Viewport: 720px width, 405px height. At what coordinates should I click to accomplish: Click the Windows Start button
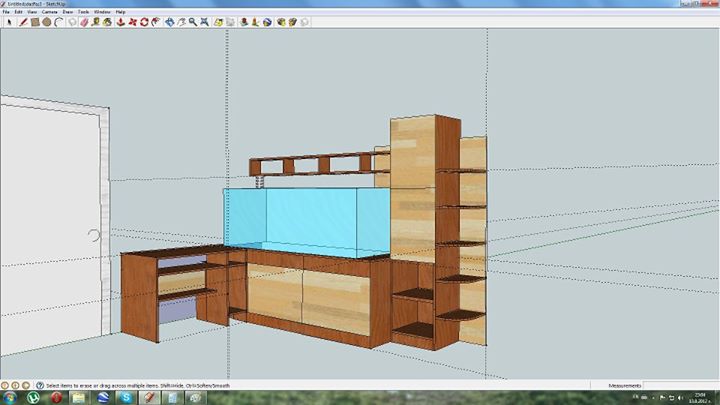pos(10,398)
